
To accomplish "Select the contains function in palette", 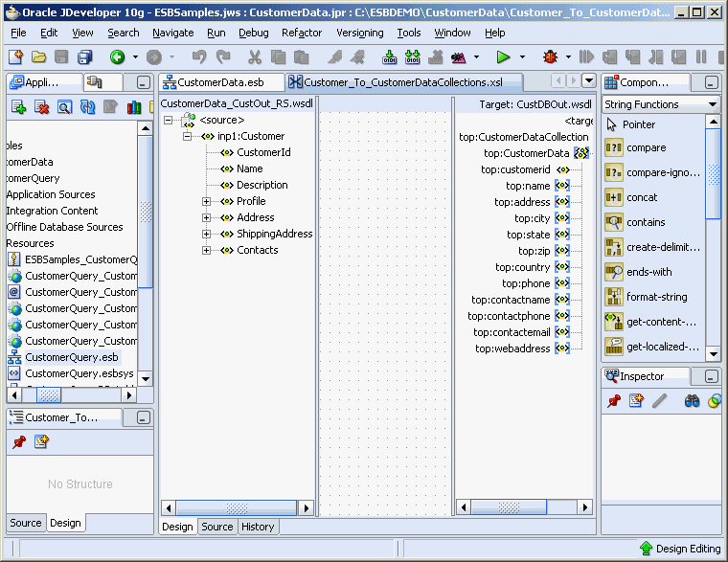I will tap(646, 222).
